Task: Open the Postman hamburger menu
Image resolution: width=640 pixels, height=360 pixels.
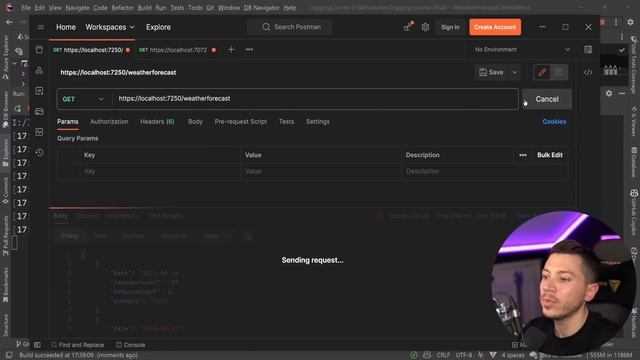Action: 40,27
